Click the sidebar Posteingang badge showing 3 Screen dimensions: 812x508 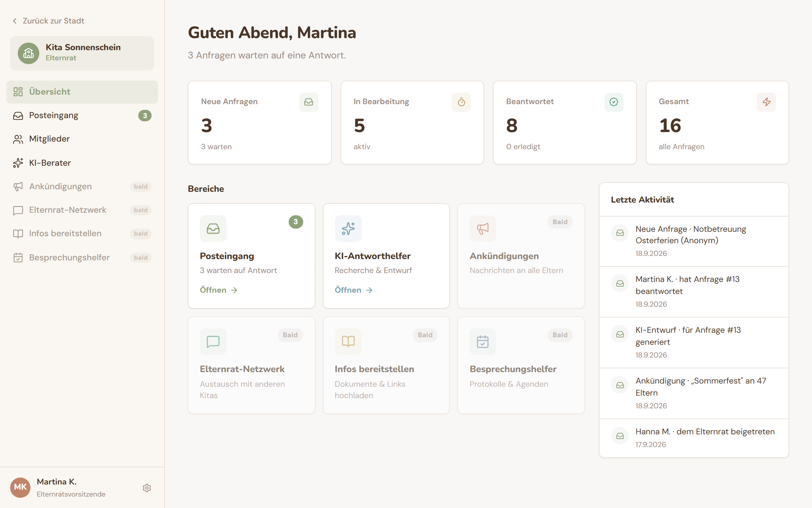point(145,116)
